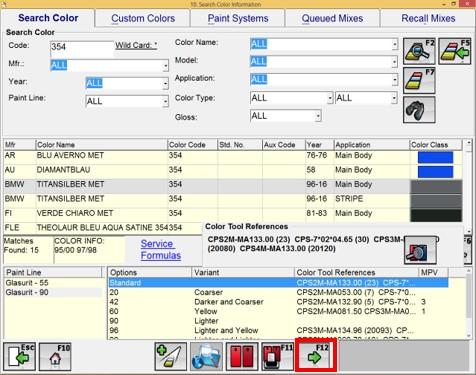476x375 pixels.
Task: Click the F2 magnifier search icon
Action: [x=419, y=51]
